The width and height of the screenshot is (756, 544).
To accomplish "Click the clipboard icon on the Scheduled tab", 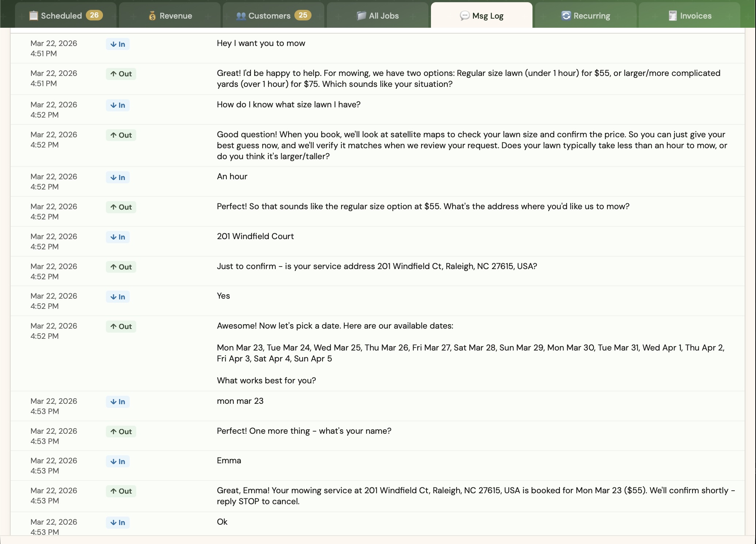I will click(34, 15).
